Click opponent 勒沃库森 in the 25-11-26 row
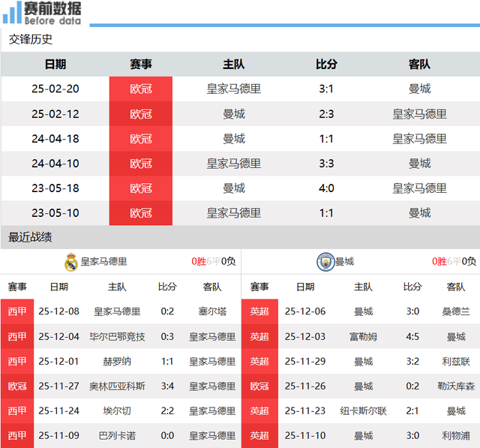 (456, 386)
